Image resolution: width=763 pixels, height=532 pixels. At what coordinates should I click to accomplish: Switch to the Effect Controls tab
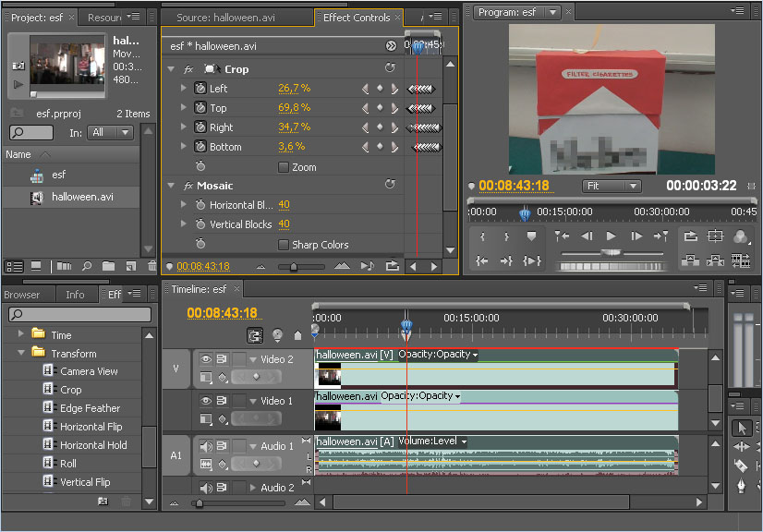tap(357, 18)
